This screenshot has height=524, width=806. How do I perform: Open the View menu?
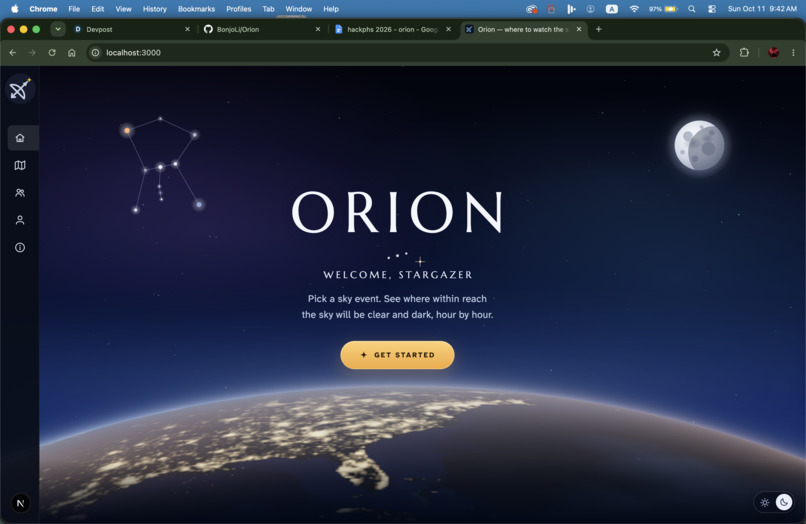click(123, 9)
